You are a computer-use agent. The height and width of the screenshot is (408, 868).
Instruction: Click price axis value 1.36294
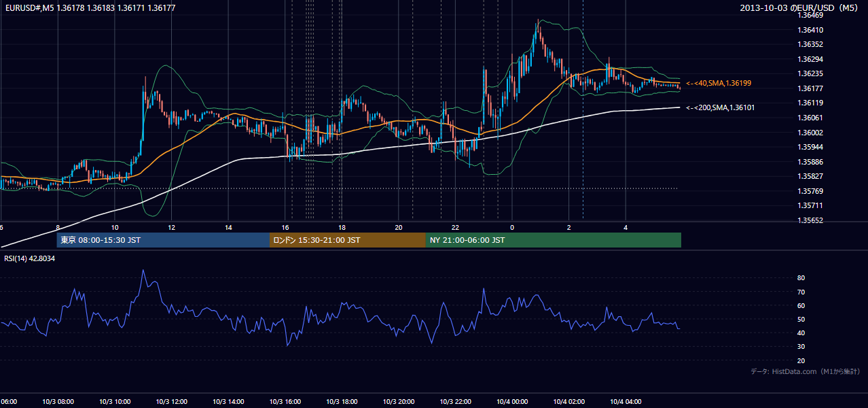pos(811,59)
